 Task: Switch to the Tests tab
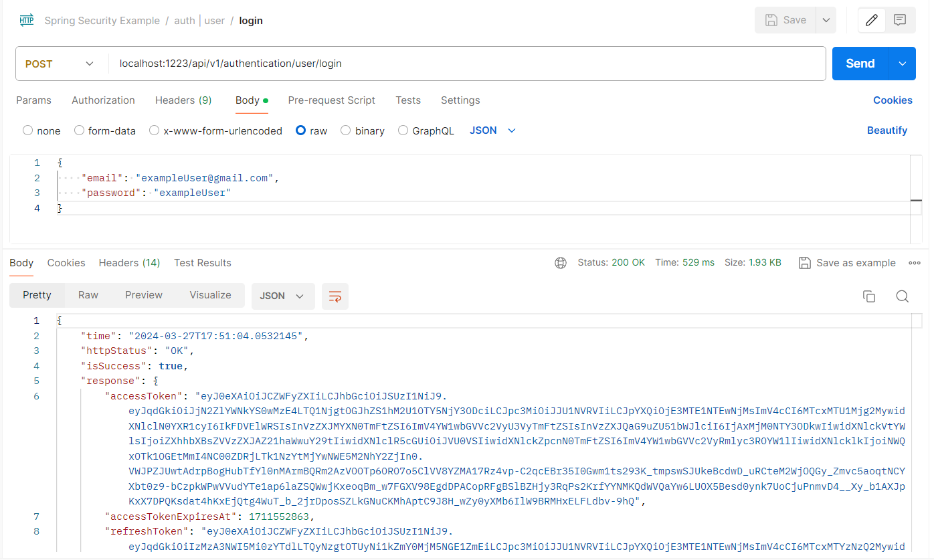pos(408,100)
